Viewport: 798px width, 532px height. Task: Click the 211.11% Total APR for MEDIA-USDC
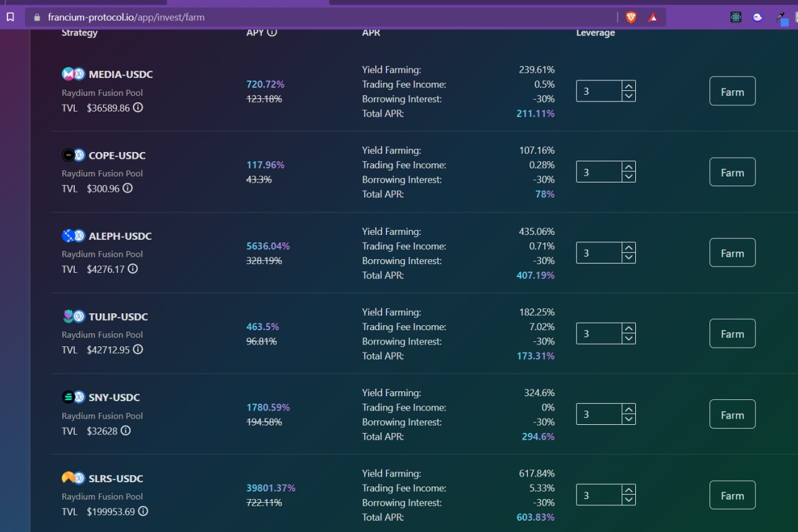pyautogui.click(x=536, y=113)
